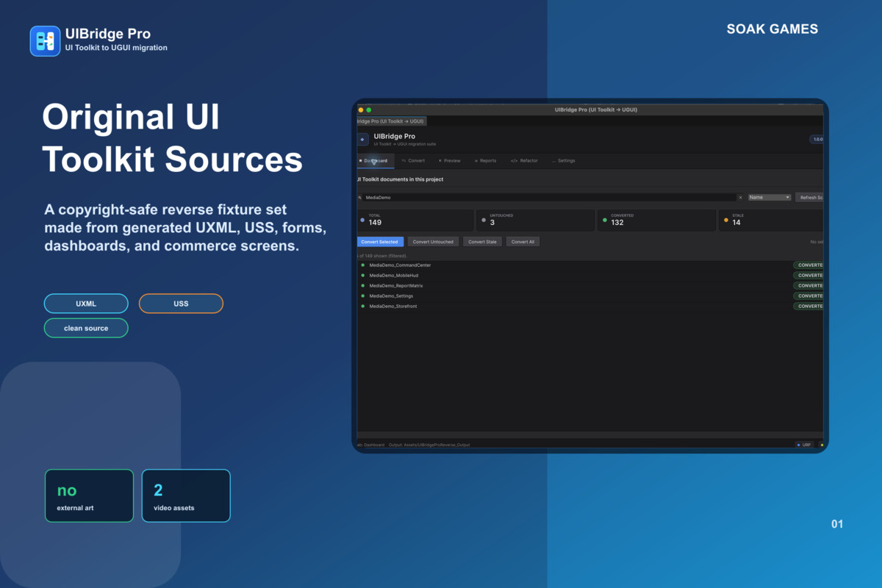Click the Convert Selected button
This screenshot has width=882, height=588.
tap(380, 242)
